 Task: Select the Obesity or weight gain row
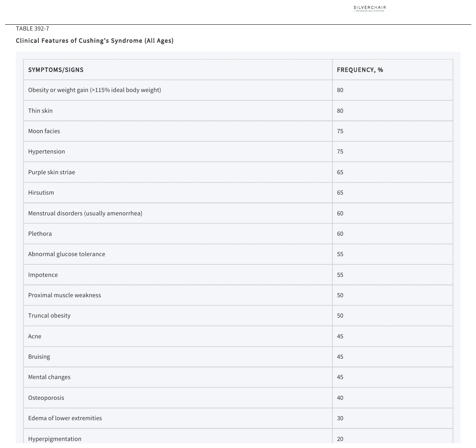tap(238, 90)
